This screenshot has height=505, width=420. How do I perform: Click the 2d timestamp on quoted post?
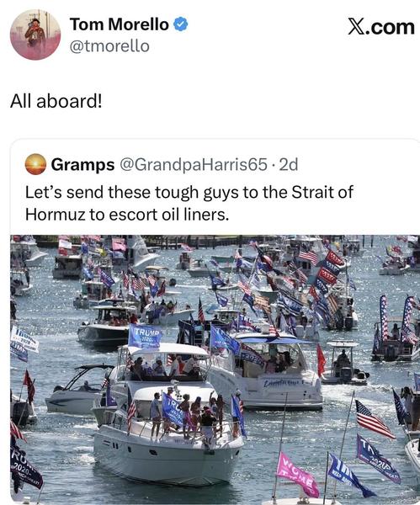[x=289, y=165]
